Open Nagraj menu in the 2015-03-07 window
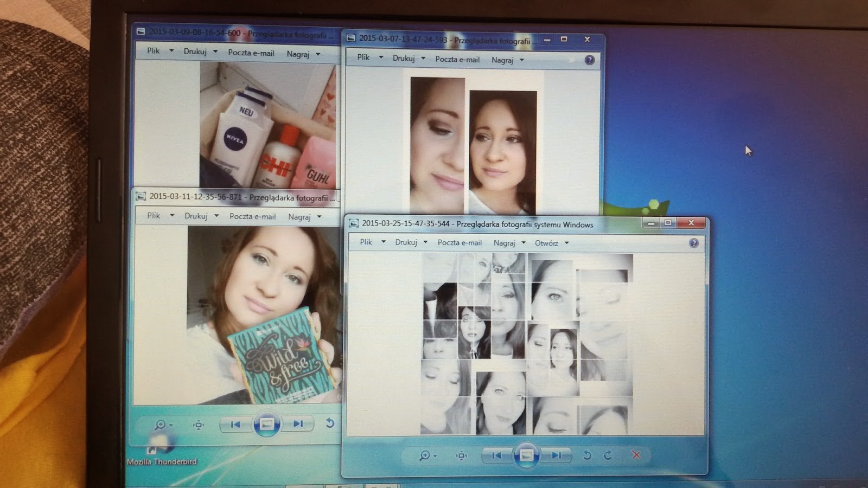Viewport: 868px width, 488px height. 502,60
